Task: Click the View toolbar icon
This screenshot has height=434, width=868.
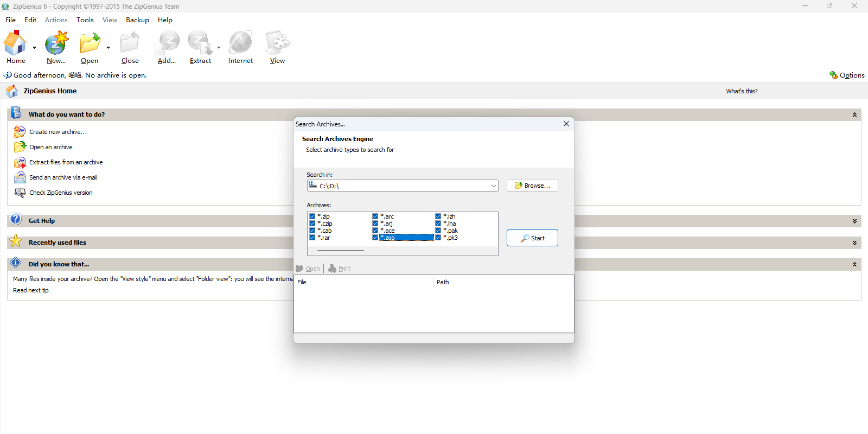Action: click(x=277, y=43)
